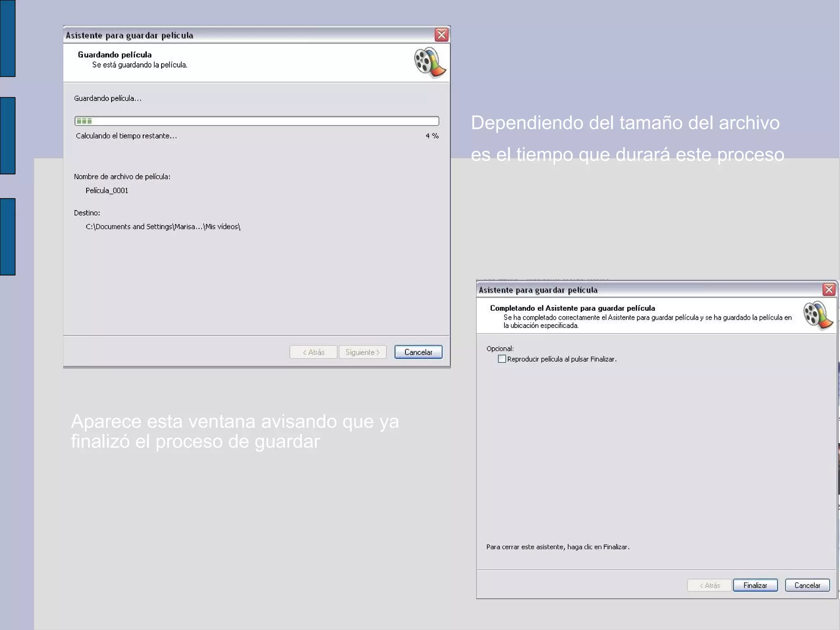Click the 'Nombre de archivo de película:' label
The image size is (840, 630).
pyautogui.click(x=122, y=176)
